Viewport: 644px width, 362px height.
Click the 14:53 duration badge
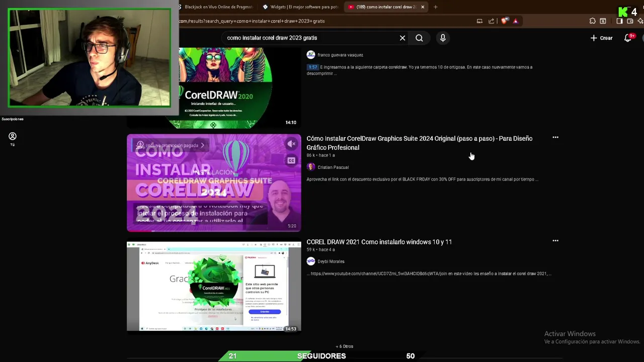click(291, 329)
